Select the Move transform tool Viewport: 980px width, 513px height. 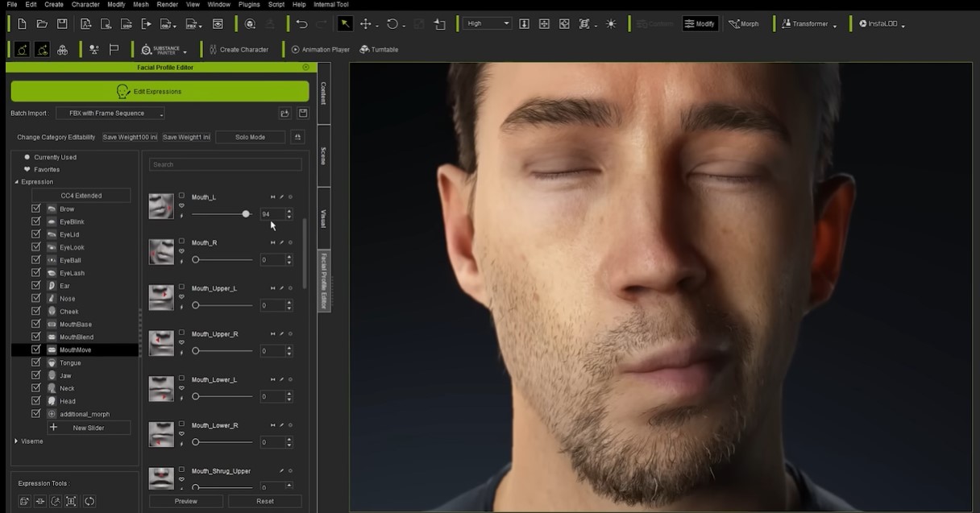[366, 24]
